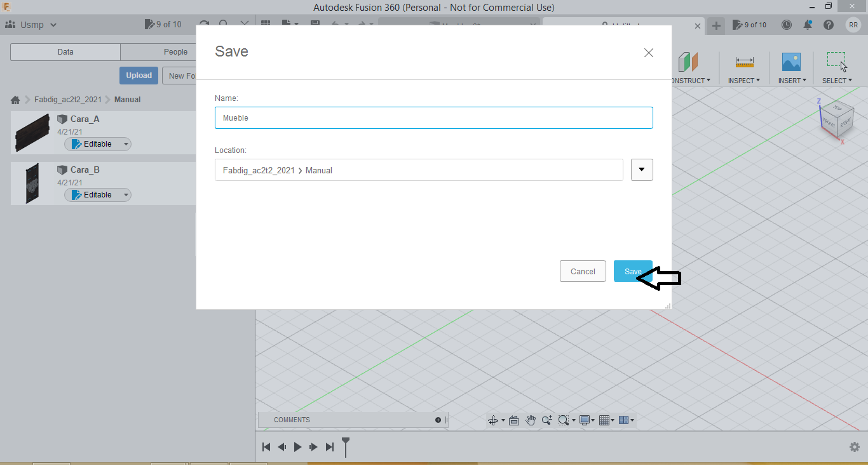This screenshot has width=868, height=466.
Task: Click the COMMENTS panel label
Action: pos(292,420)
